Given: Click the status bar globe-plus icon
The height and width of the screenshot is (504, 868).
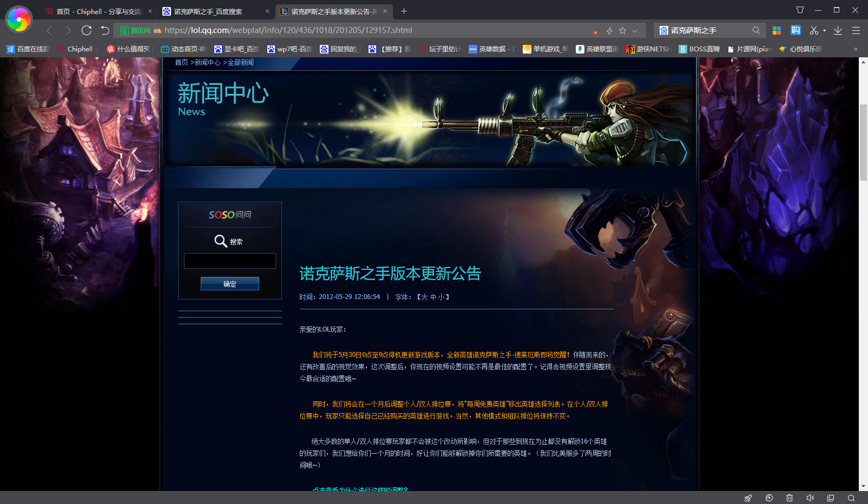Looking at the screenshot, I should click(769, 498).
